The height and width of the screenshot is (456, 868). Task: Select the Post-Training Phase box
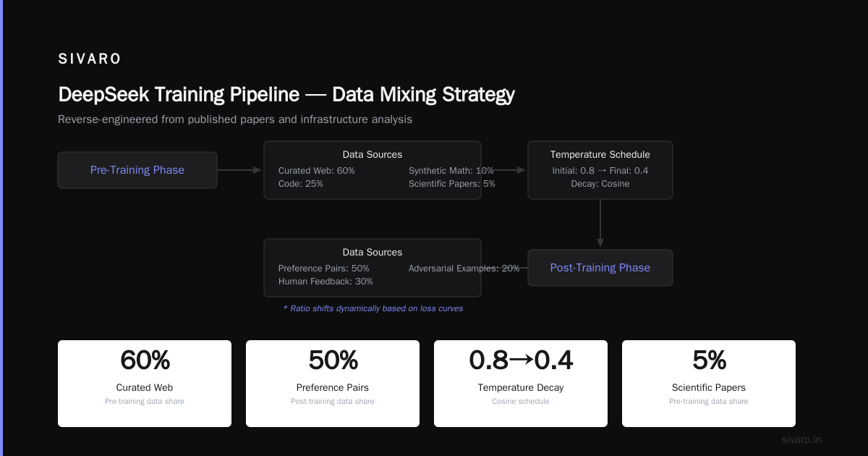[600, 268]
